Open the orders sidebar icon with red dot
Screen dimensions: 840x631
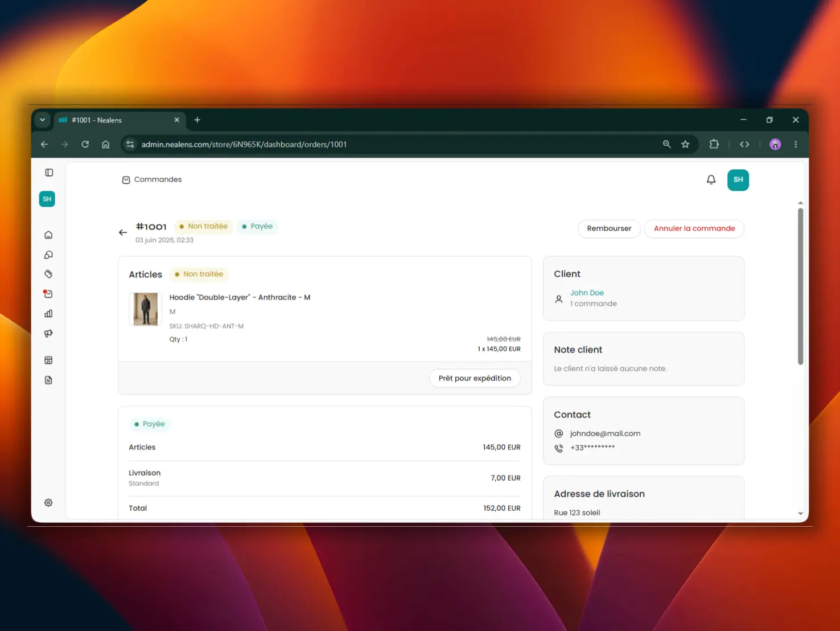(x=48, y=294)
